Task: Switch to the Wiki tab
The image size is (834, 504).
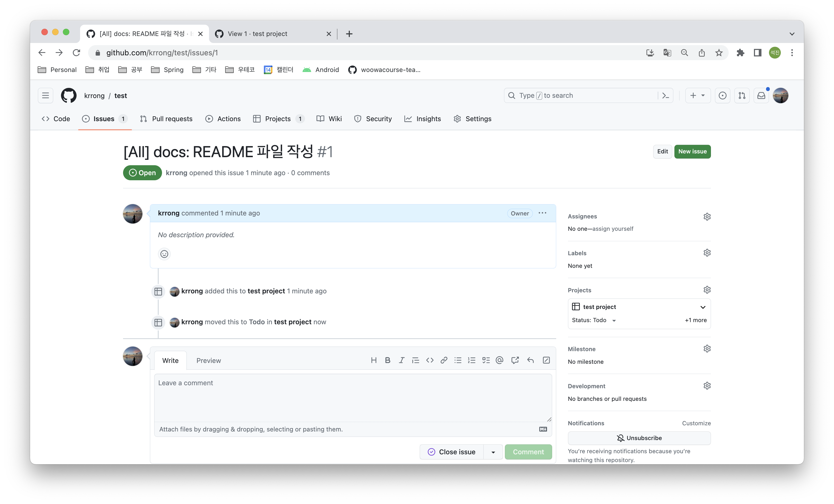Action: click(x=329, y=119)
